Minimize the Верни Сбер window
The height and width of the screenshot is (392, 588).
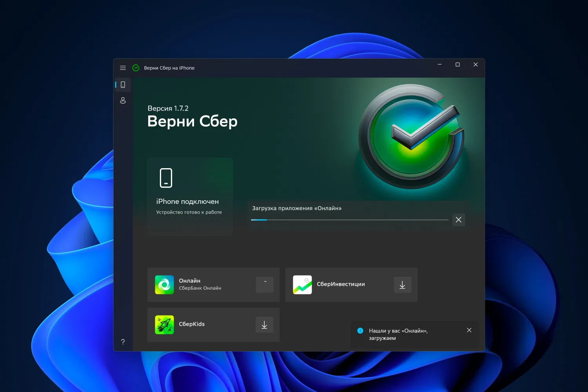point(439,65)
